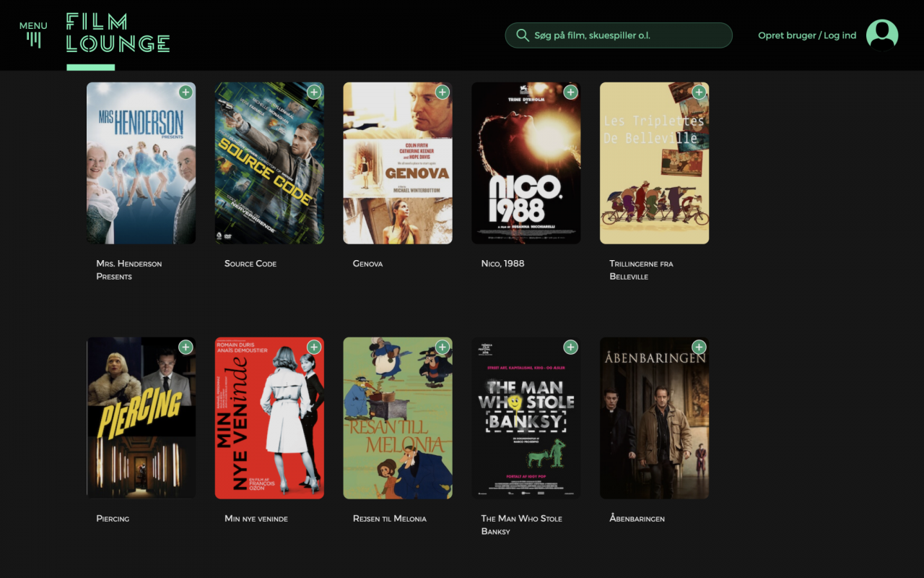Click the 'Nico, 1988' title text
The width and height of the screenshot is (924, 578).
(503, 264)
